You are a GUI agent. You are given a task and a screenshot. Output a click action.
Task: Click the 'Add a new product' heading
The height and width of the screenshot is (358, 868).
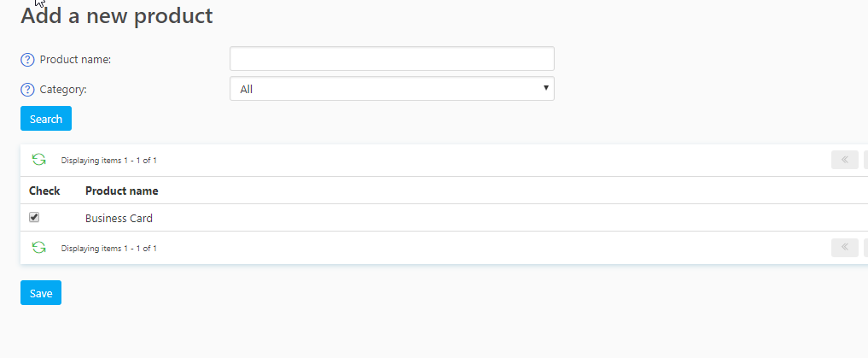117,15
